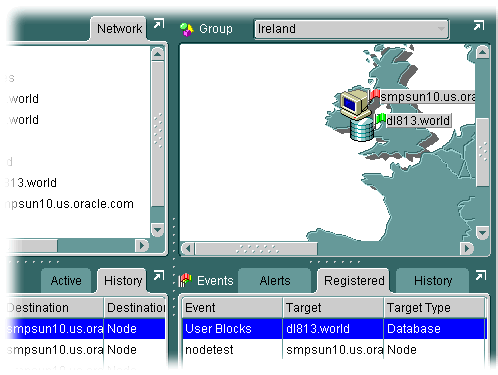498x375 pixels.
Task: Sort by the Target column header
Action: [x=333, y=308]
